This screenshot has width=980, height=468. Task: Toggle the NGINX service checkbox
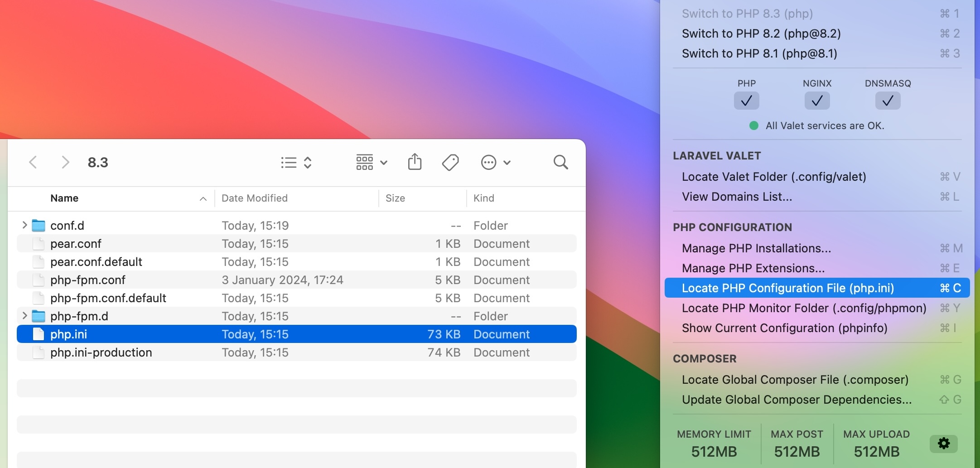[x=817, y=101]
